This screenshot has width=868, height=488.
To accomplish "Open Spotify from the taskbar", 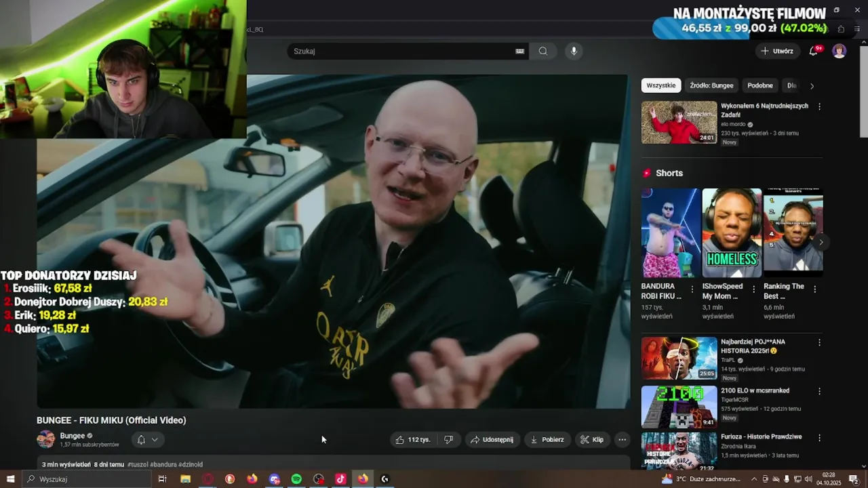I will 296,479.
